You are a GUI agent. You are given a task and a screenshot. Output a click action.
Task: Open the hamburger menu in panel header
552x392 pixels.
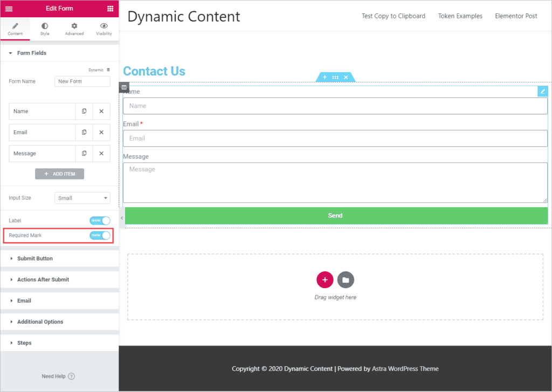coord(9,9)
